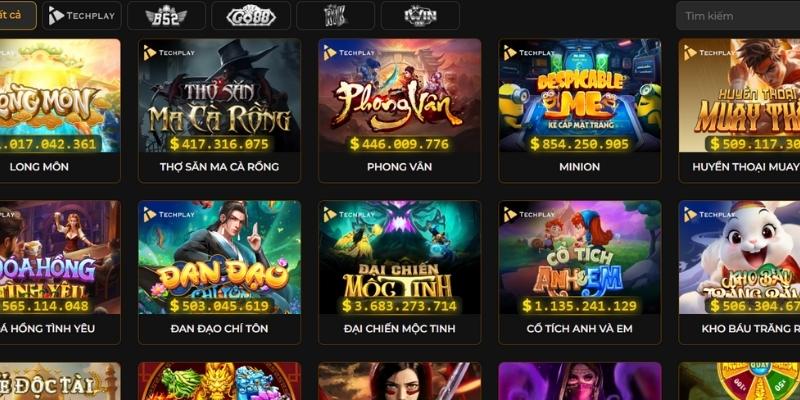Launch the Phong Vân game thumbnail
This screenshot has height=400, width=800.
coord(399,95)
